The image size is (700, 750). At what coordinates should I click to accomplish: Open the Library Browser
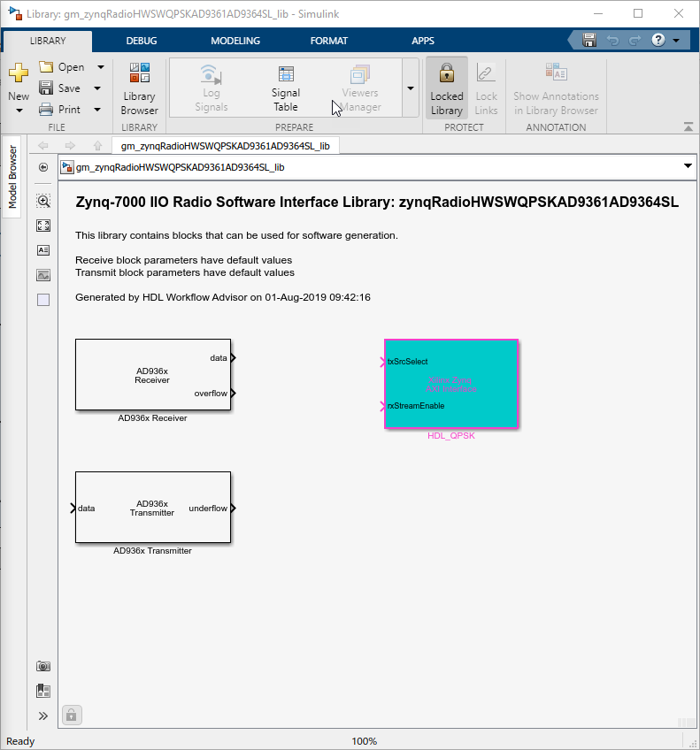click(x=139, y=89)
